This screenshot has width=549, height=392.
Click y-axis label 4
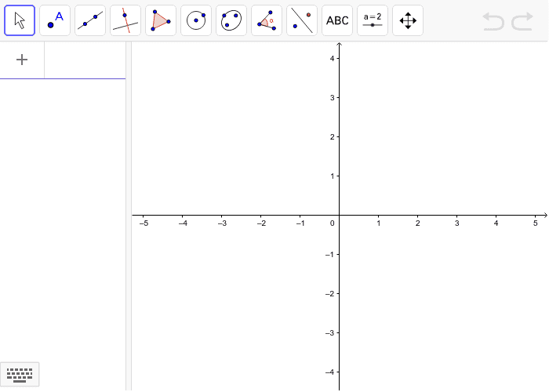tap(333, 59)
